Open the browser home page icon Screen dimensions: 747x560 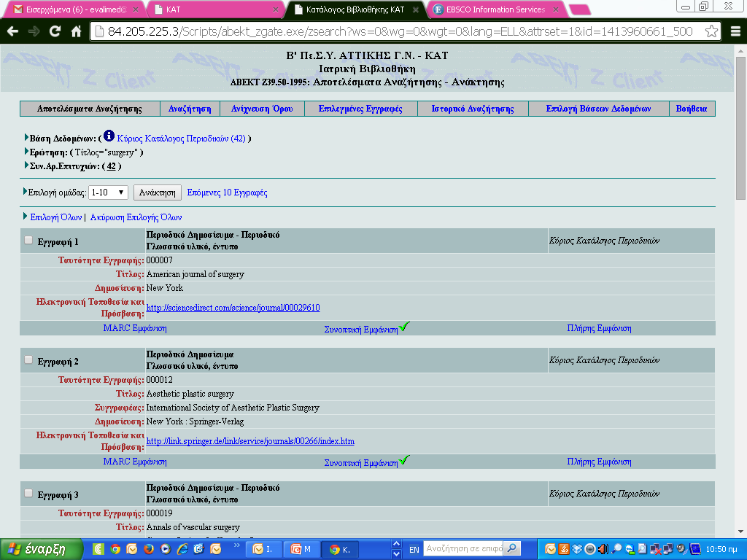[x=76, y=31]
